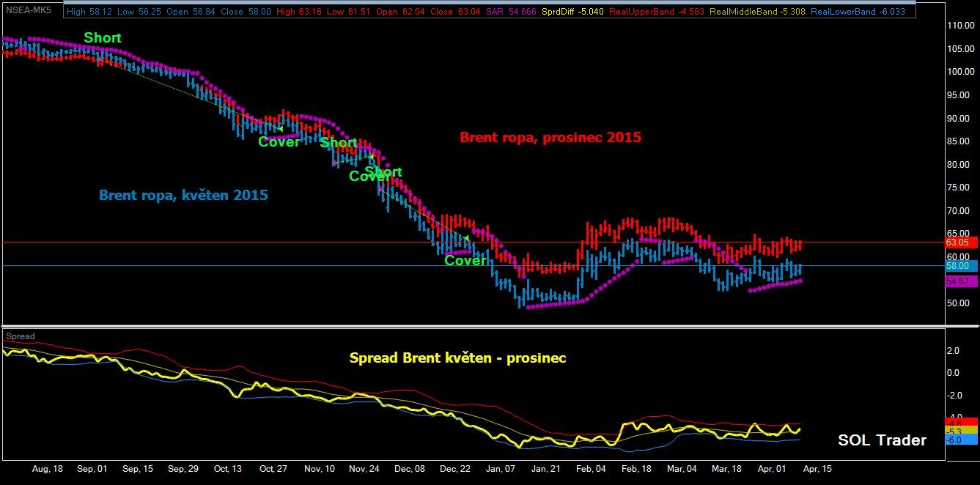Click the 'Sep, 01' date label
980x485 pixels.
click(x=92, y=468)
